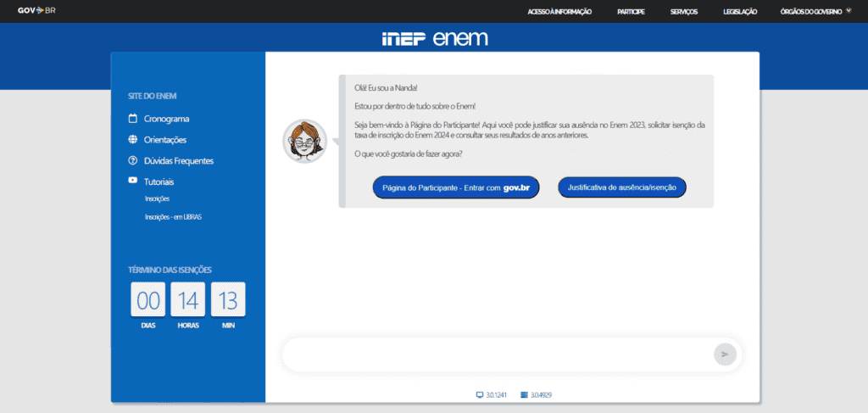Open the Participe menu item

pos(631,12)
